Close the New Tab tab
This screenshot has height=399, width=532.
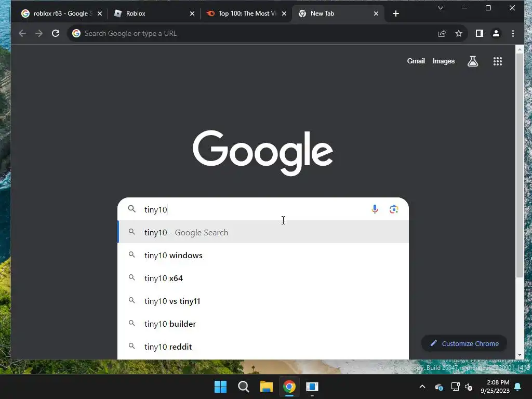(x=376, y=14)
